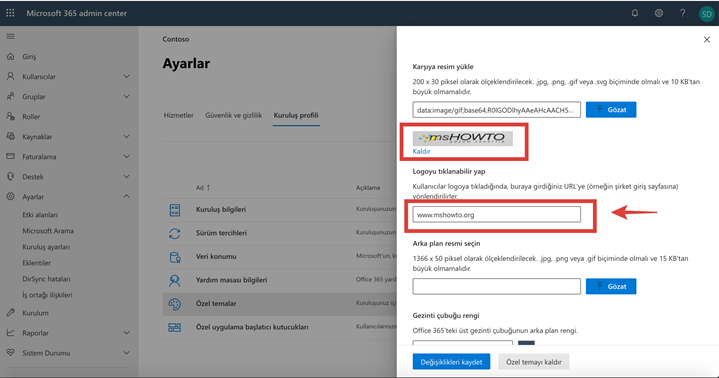Expand the Raporlar menu chevron
The image size is (719, 378).
coord(127,333)
